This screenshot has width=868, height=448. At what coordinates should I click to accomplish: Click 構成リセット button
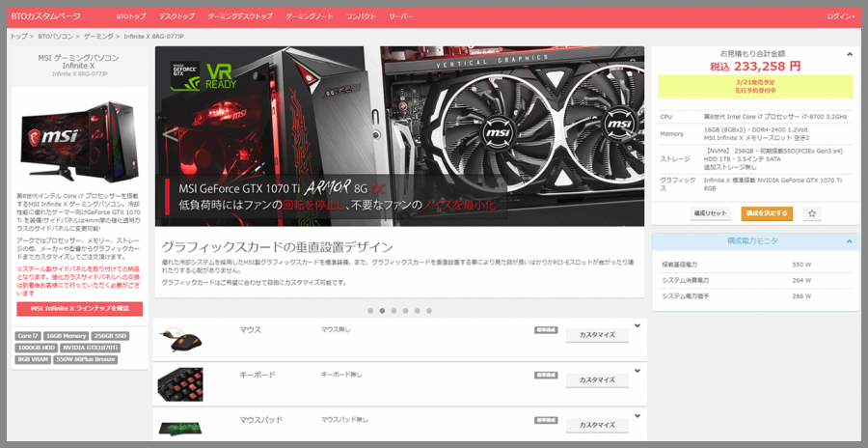[x=710, y=213]
